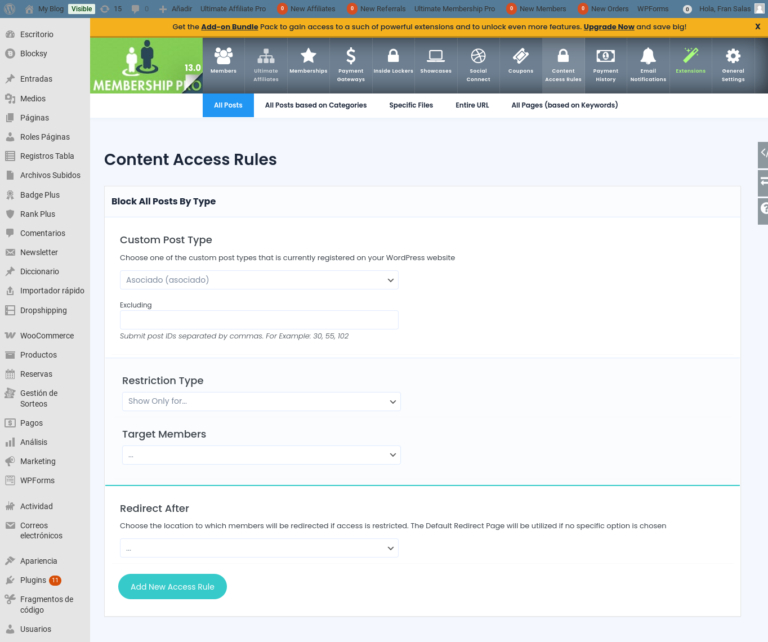Open Fragmentos de código in sidebar

coord(45,605)
